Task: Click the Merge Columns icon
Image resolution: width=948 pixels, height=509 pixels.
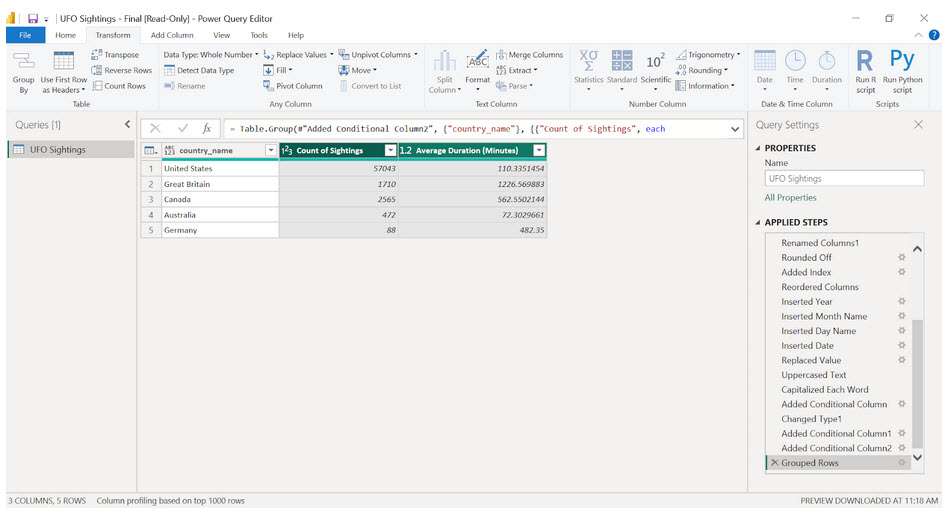Action: point(501,54)
